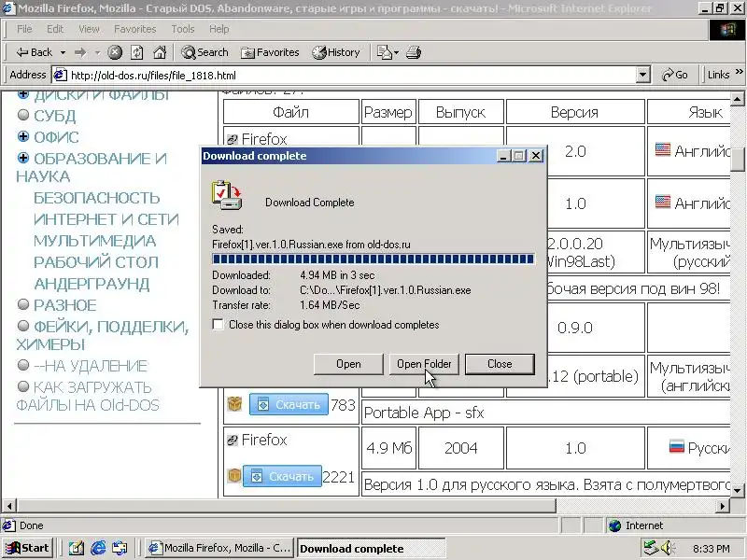Click the 4.9 Мб size cell

[388, 448]
